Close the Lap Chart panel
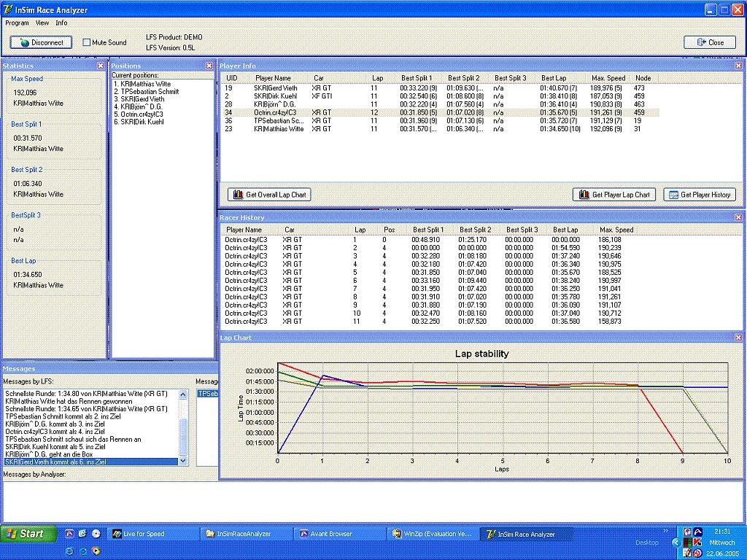Viewport: 747px width, 560px height. coord(738,337)
